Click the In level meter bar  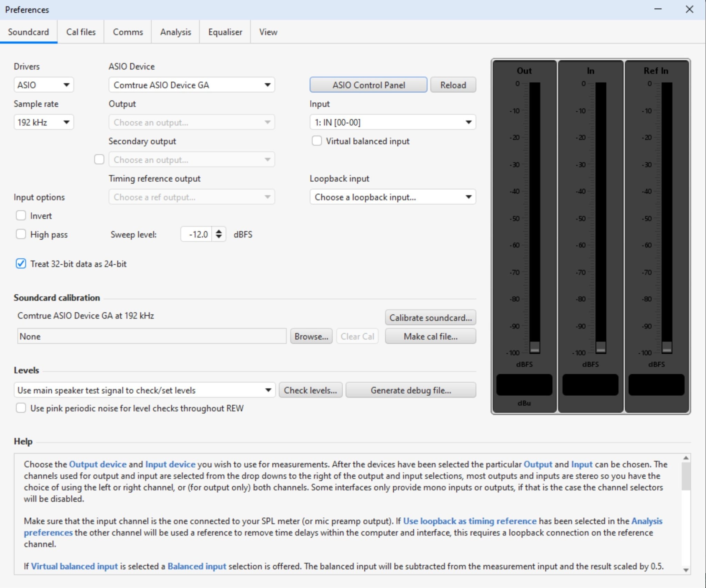click(601, 218)
